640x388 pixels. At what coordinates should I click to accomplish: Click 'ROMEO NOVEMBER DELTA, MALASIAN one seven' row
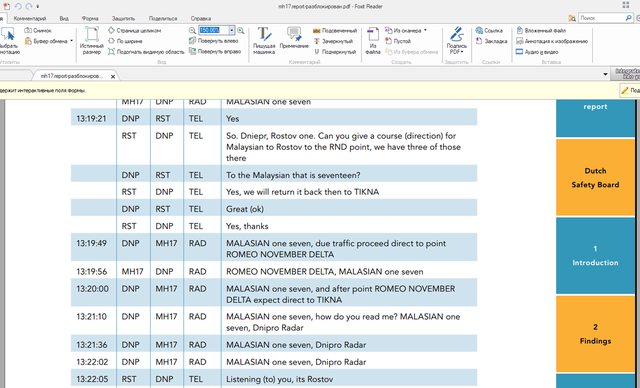274,271
